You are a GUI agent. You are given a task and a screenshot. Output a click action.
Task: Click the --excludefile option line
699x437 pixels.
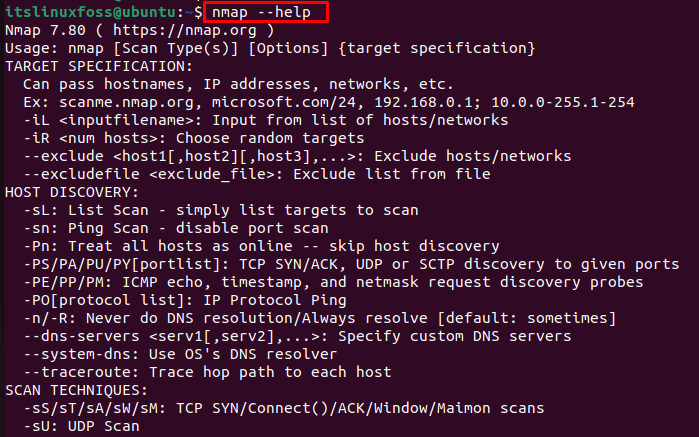coord(257,174)
